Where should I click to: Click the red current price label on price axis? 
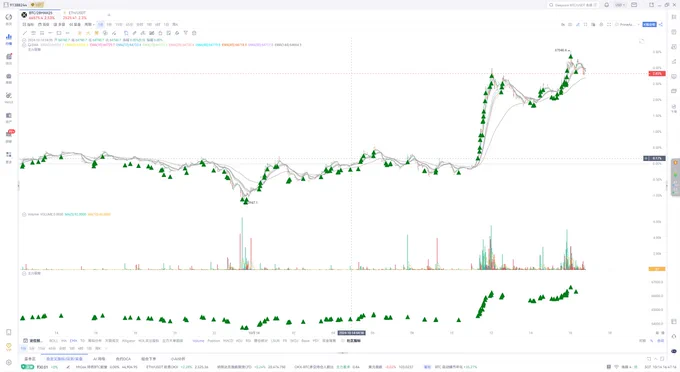click(x=657, y=74)
